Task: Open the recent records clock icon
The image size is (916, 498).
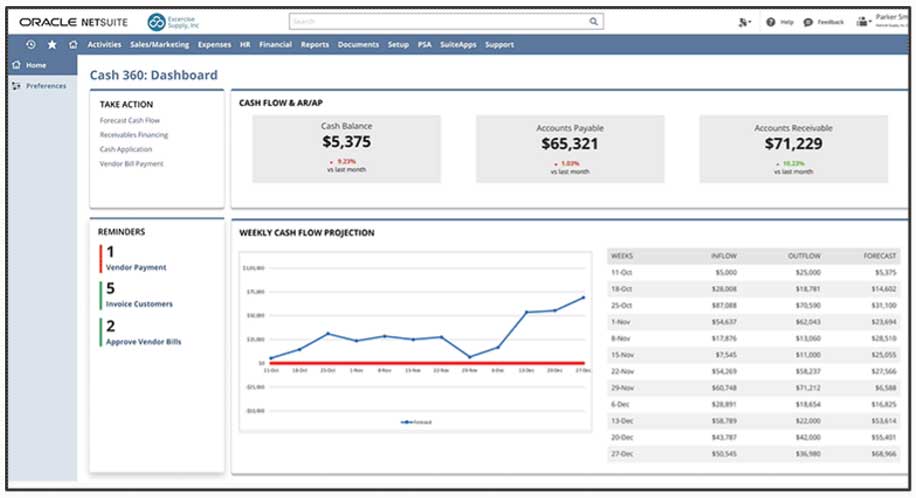Action: click(31, 44)
